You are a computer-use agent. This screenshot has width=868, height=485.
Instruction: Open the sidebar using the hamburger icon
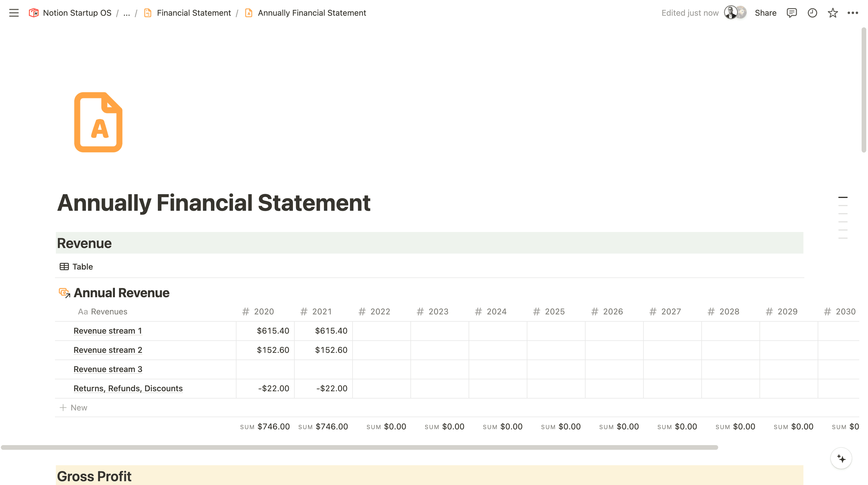click(x=14, y=13)
